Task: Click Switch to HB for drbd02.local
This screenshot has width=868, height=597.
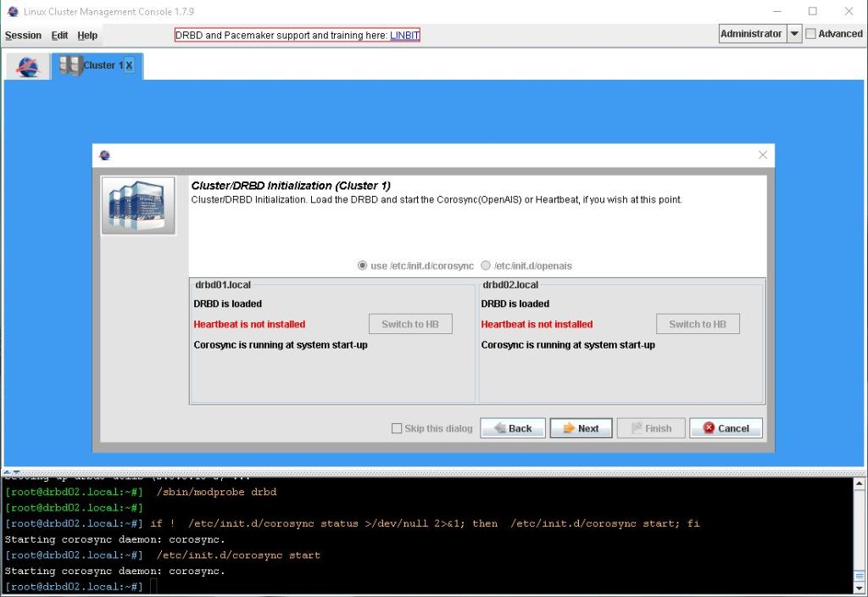Action: pos(698,324)
